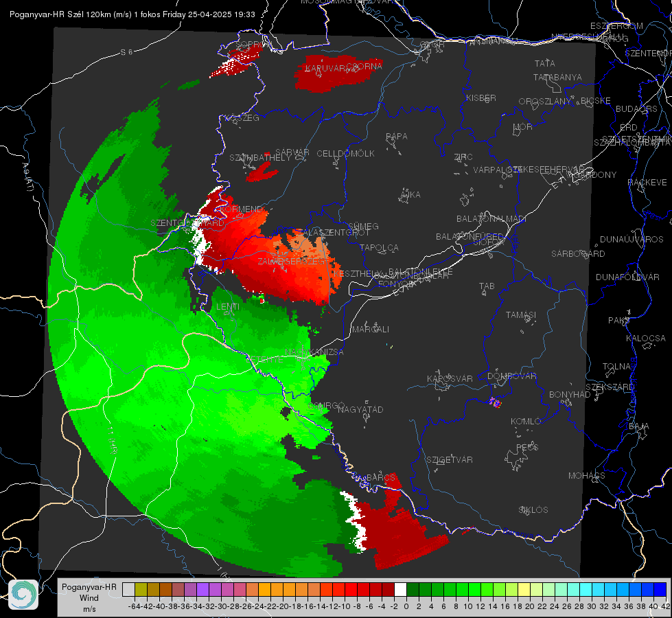Click the ZIRC label
This screenshot has width=672, height=618.
463,157
